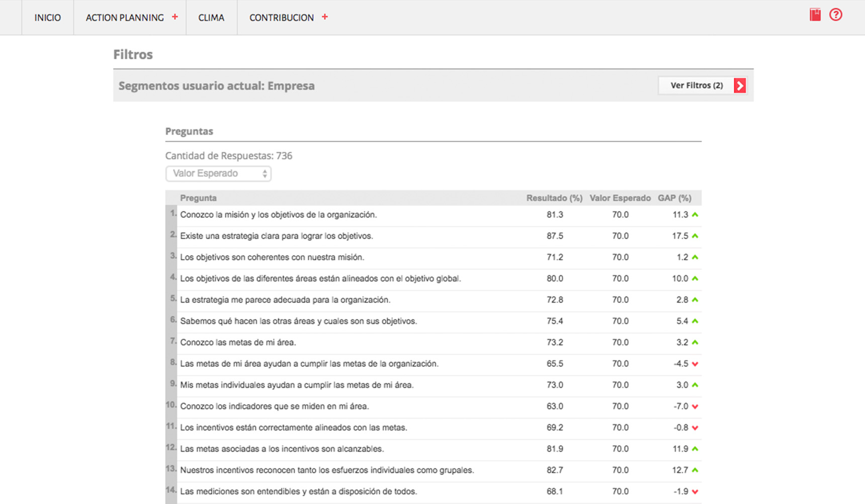
Task: Select 'Conozco las metas de mi área' question
Action: [238, 342]
